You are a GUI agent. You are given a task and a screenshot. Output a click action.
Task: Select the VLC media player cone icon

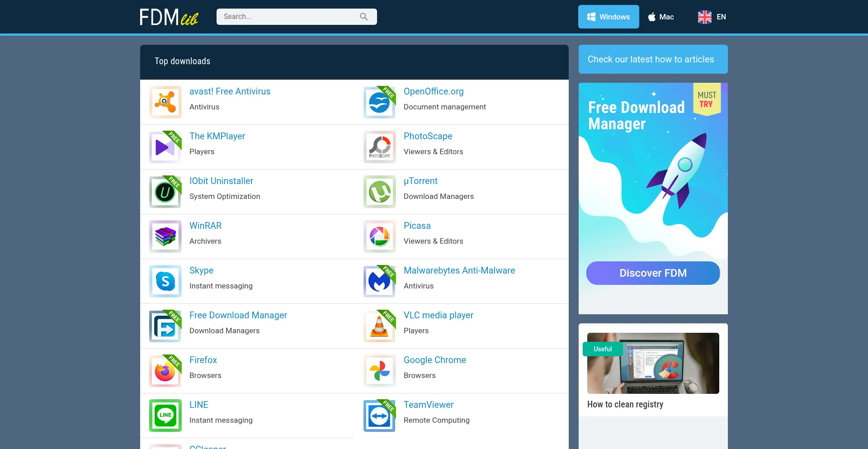[379, 326]
